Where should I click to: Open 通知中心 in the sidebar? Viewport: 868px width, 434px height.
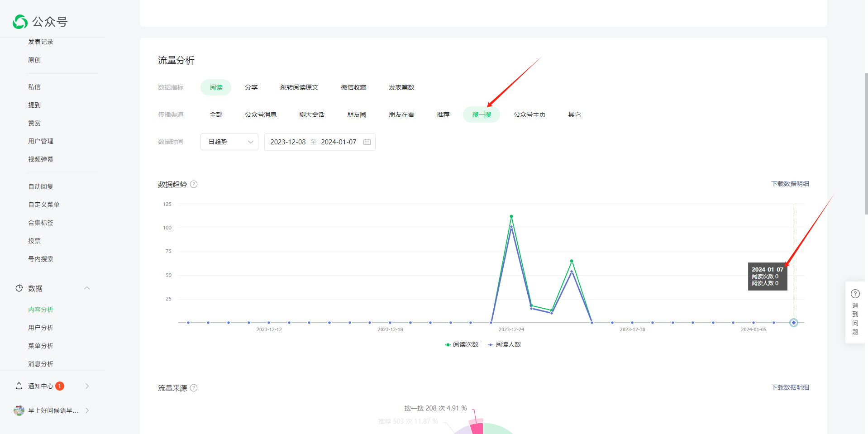(x=41, y=386)
